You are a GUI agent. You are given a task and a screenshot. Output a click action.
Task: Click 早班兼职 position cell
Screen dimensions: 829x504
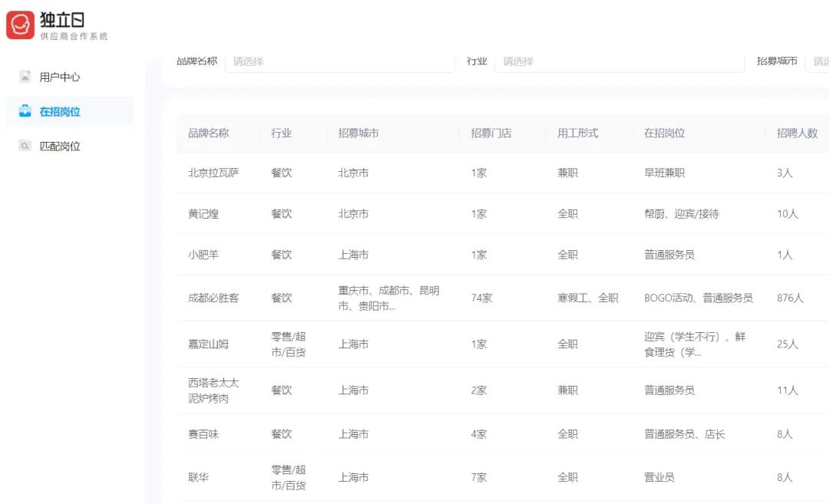(664, 173)
